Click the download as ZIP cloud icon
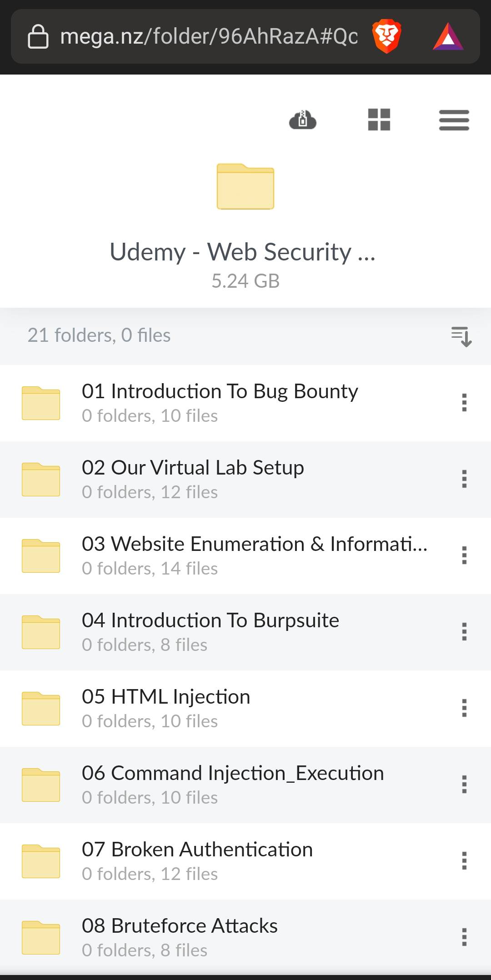The image size is (491, 980). point(303,120)
